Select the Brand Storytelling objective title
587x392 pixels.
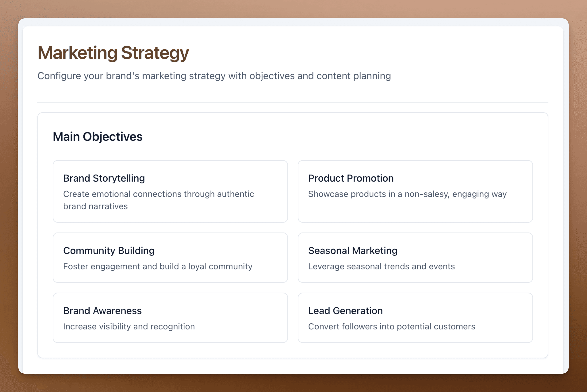(x=104, y=178)
